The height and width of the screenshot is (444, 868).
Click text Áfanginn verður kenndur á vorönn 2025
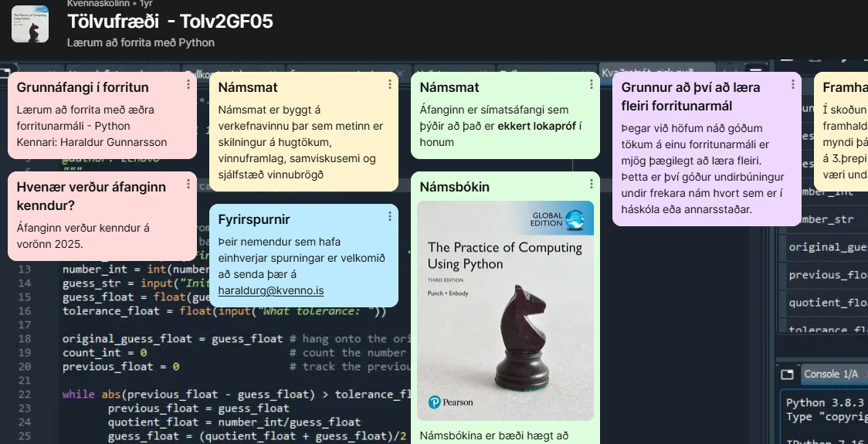[83, 236]
